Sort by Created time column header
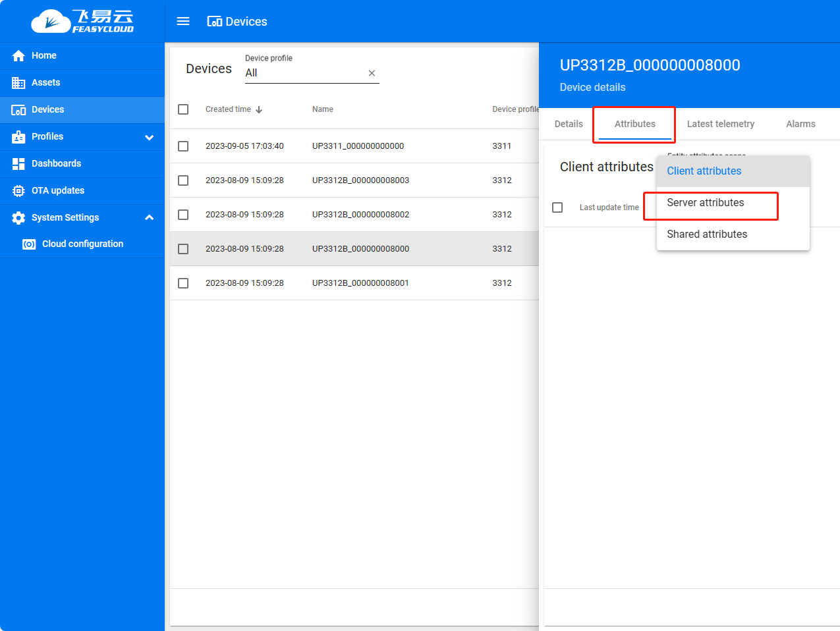The image size is (840, 631). [229, 109]
